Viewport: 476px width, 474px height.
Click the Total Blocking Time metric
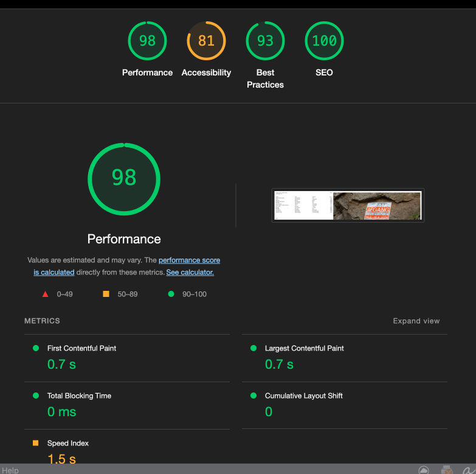(79, 396)
